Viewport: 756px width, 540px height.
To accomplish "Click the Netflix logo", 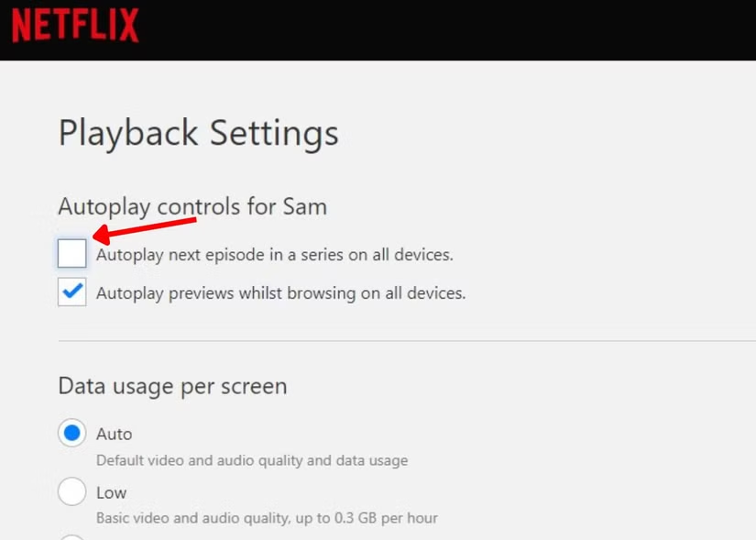I will 75,25.
